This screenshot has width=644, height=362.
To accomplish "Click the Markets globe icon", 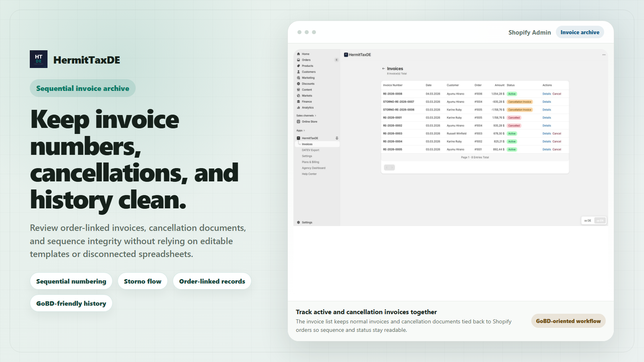I will click(x=298, y=96).
